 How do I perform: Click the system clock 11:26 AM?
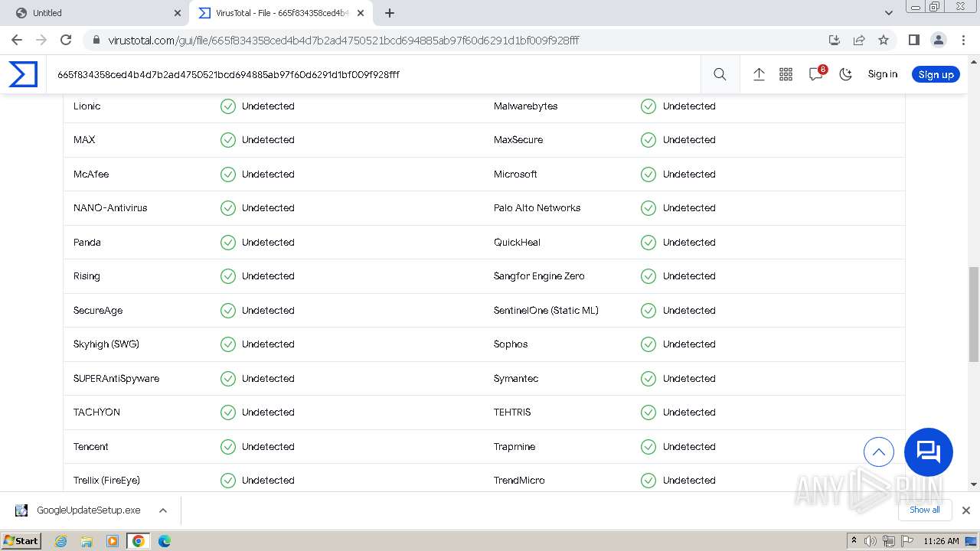pyautogui.click(x=941, y=541)
